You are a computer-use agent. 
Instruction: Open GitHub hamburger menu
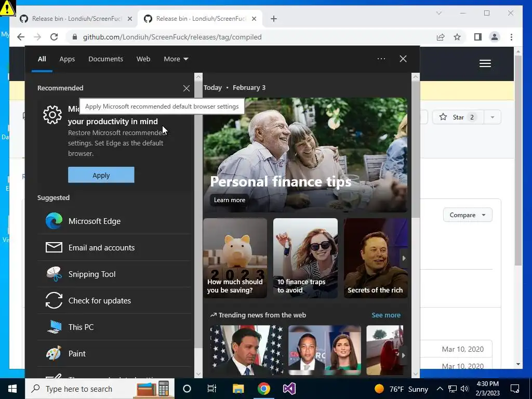pyautogui.click(x=485, y=63)
